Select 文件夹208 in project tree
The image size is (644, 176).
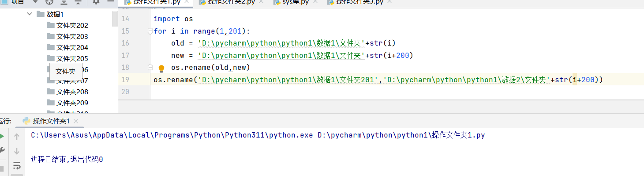pos(72,92)
